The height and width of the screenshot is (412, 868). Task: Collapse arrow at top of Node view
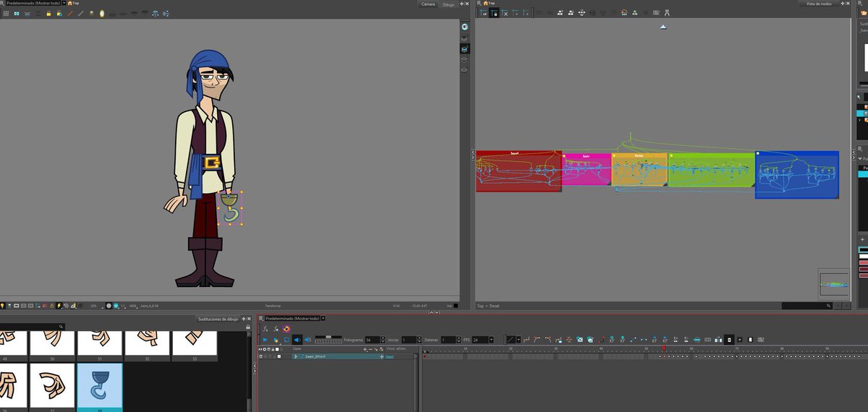coord(663,27)
